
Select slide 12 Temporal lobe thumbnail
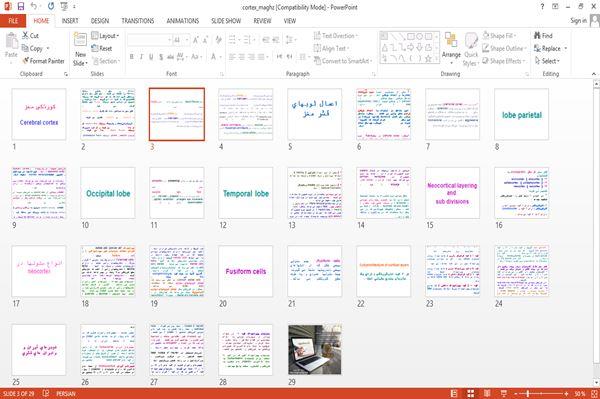click(246, 193)
